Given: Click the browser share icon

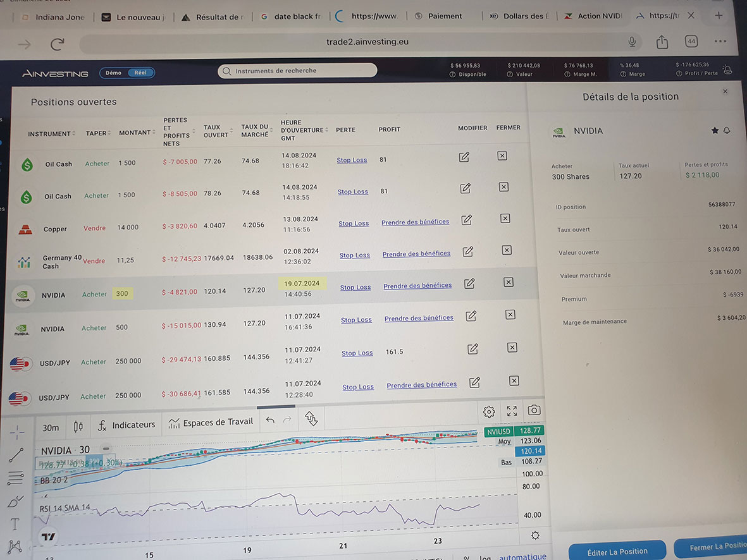Looking at the screenshot, I should coord(662,42).
